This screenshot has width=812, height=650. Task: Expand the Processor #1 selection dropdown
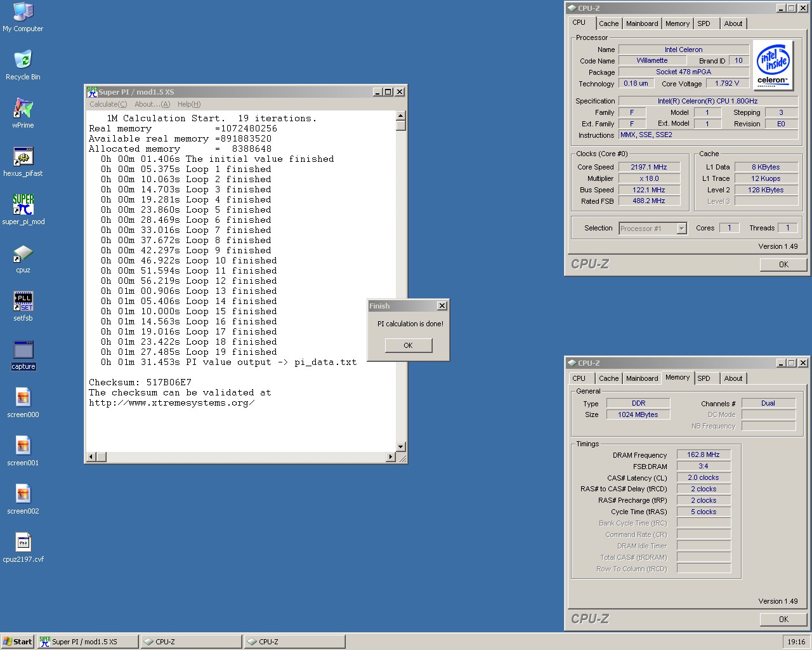(682, 229)
